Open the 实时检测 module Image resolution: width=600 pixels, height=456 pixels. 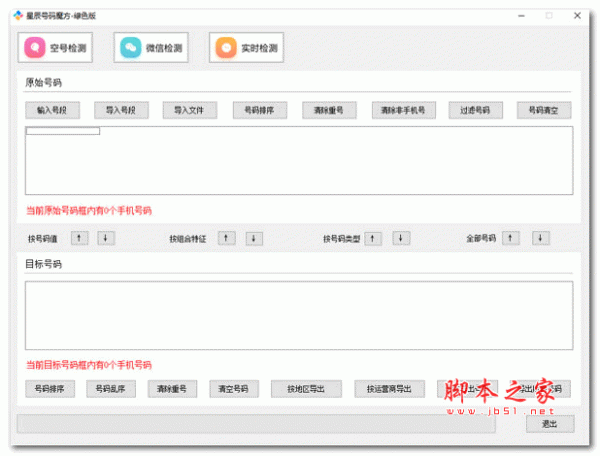[x=246, y=48]
